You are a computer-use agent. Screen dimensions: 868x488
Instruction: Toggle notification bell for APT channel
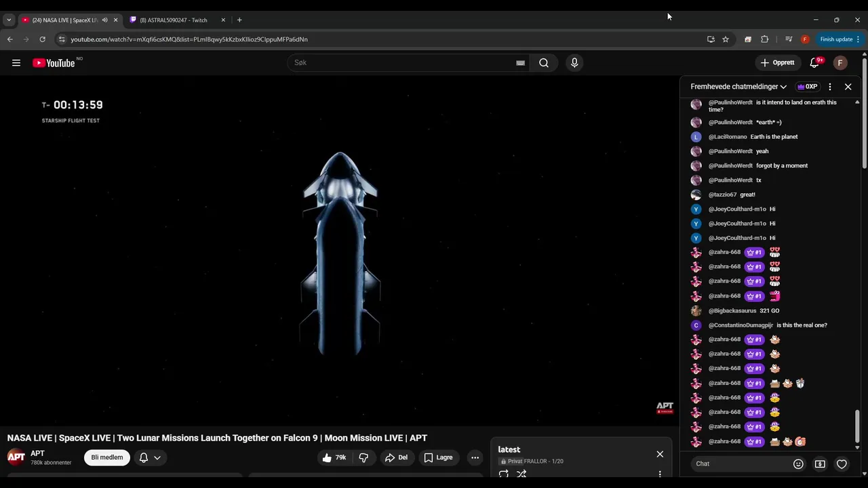[x=143, y=457]
